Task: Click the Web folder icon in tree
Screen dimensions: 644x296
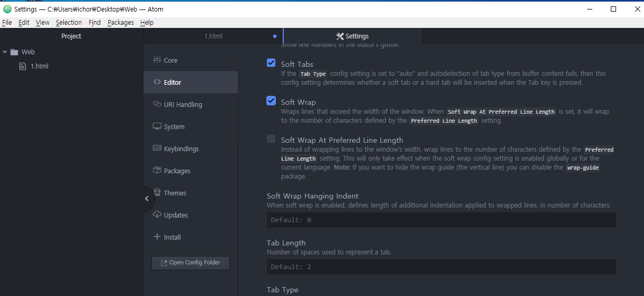Action: (14, 52)
